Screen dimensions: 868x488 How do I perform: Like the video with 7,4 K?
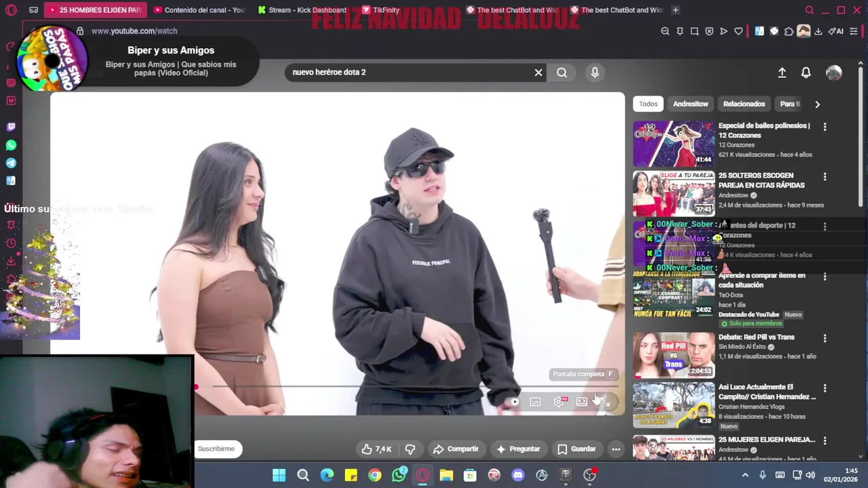376,449
